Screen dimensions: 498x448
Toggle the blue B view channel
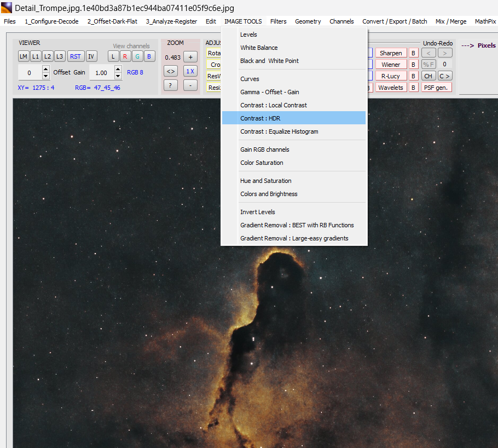click(x=149, y=56)
